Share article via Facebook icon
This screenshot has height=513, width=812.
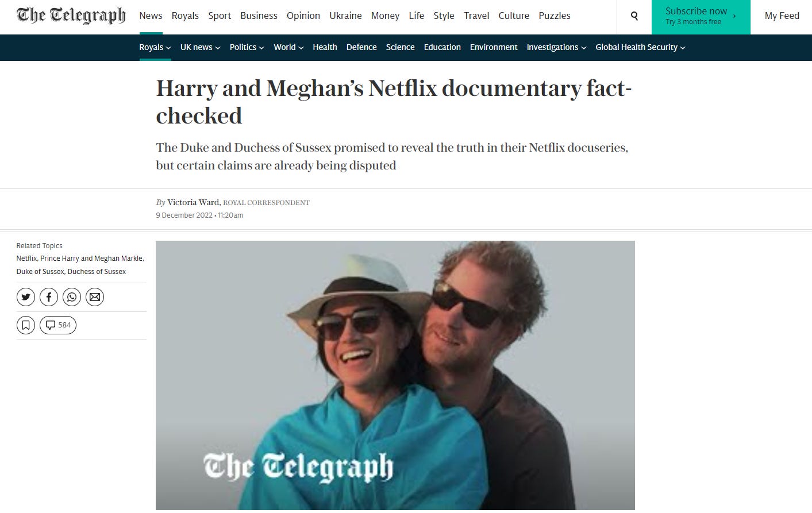click(49, 297)
